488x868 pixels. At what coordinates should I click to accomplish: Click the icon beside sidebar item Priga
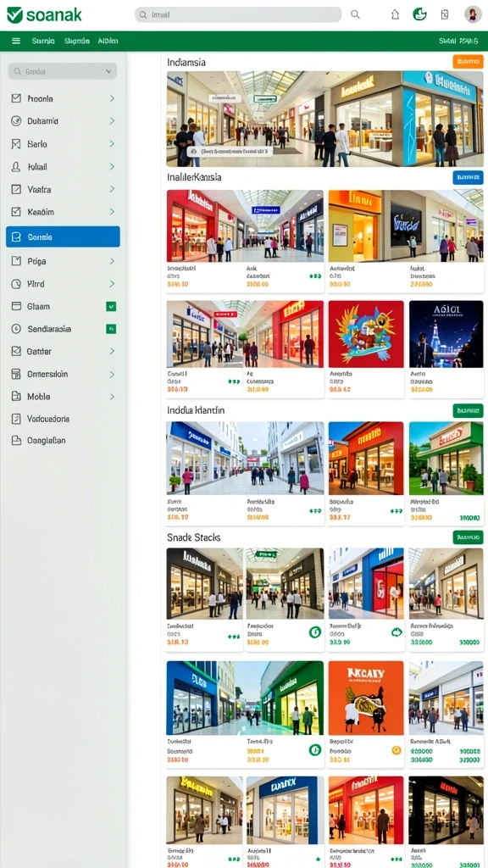coord(16,261)
